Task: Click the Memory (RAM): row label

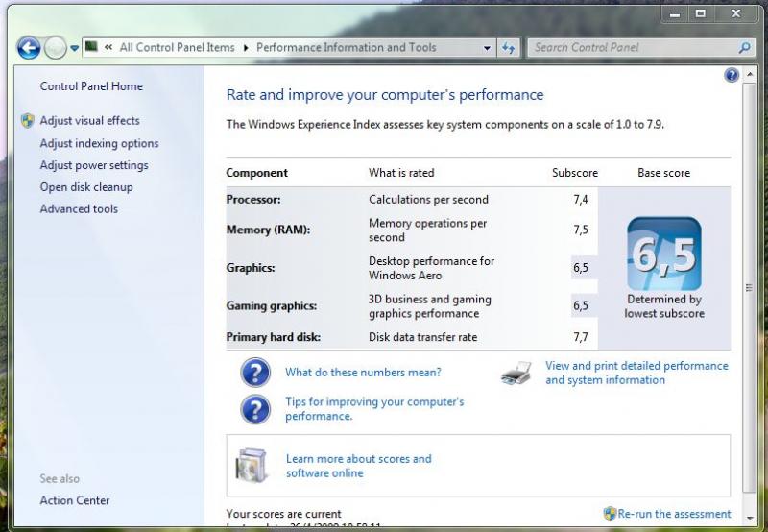Action: pyautogui.click(x=268, y=230)
